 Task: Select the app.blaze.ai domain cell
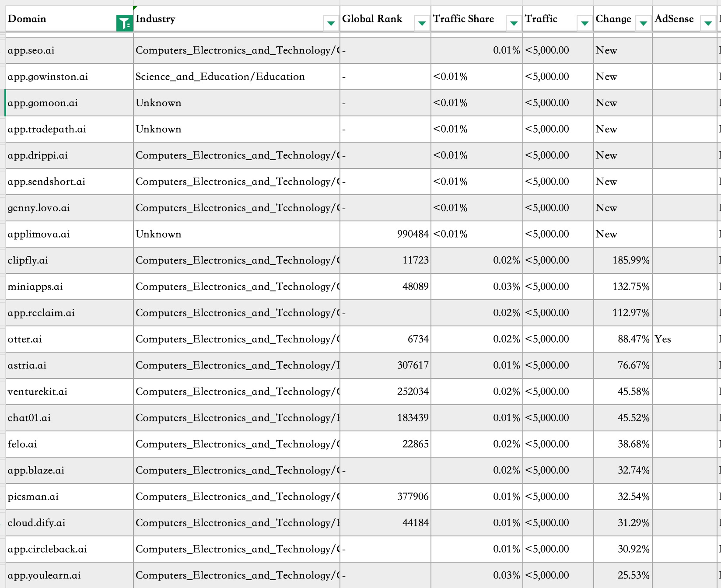pyautogui.click(x=70, y=470)
